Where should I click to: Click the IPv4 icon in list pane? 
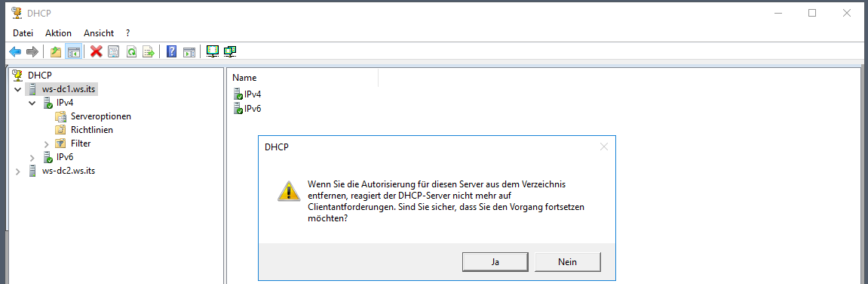point(238,94)
